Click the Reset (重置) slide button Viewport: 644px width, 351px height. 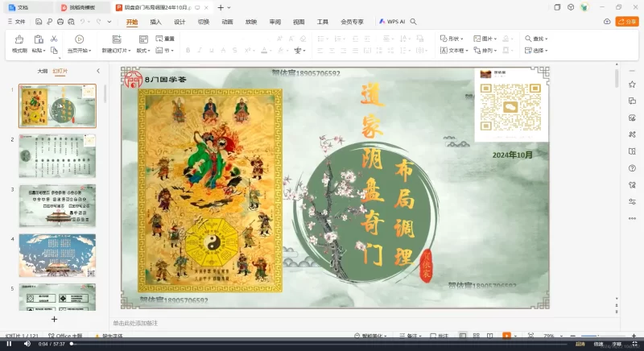click(x=165, y=39)
